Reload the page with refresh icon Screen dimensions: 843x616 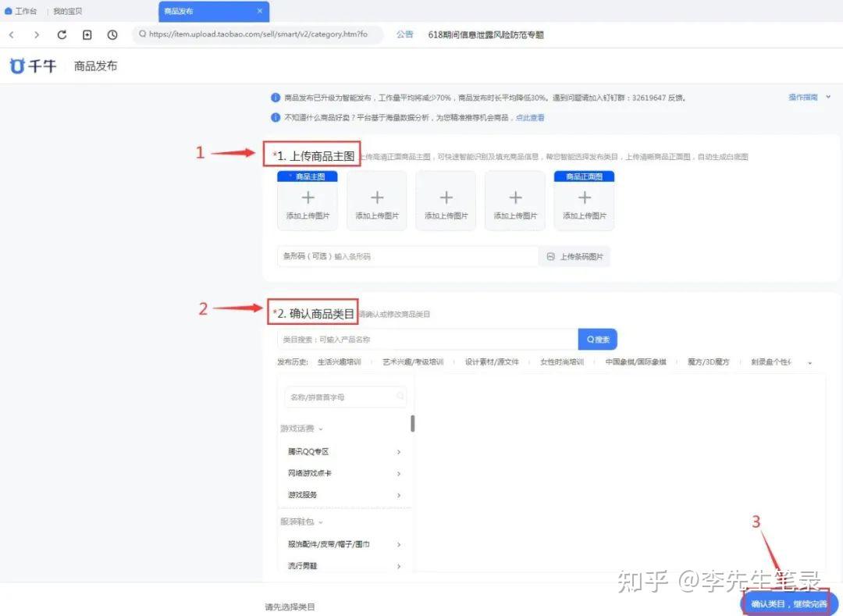click(62, 35)
